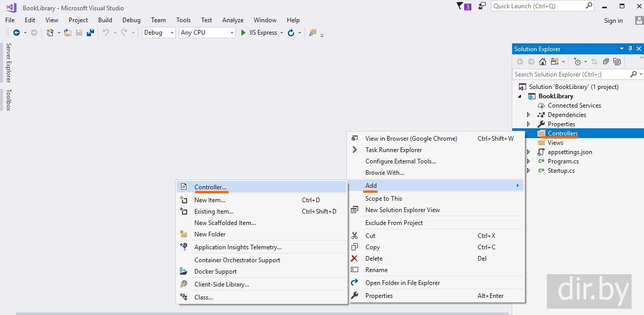
Task: Click the Save All toolbar icon
Action: tap(90, 33)
